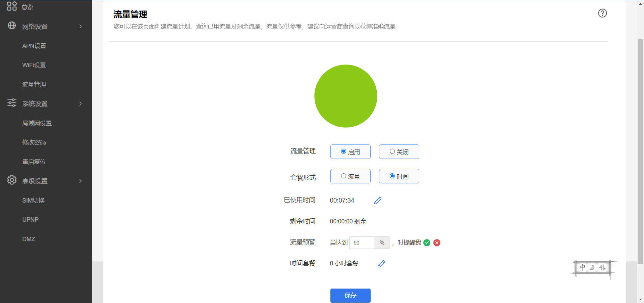Open the 修改密码 page
The height and width of the screenshot is (303, 644).
point(34,142)
